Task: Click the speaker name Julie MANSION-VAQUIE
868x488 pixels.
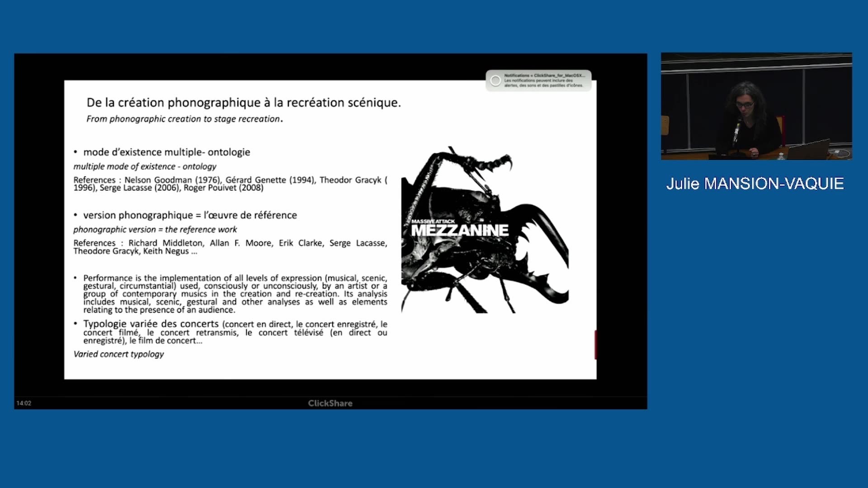Action: click(x=755, y=183)
